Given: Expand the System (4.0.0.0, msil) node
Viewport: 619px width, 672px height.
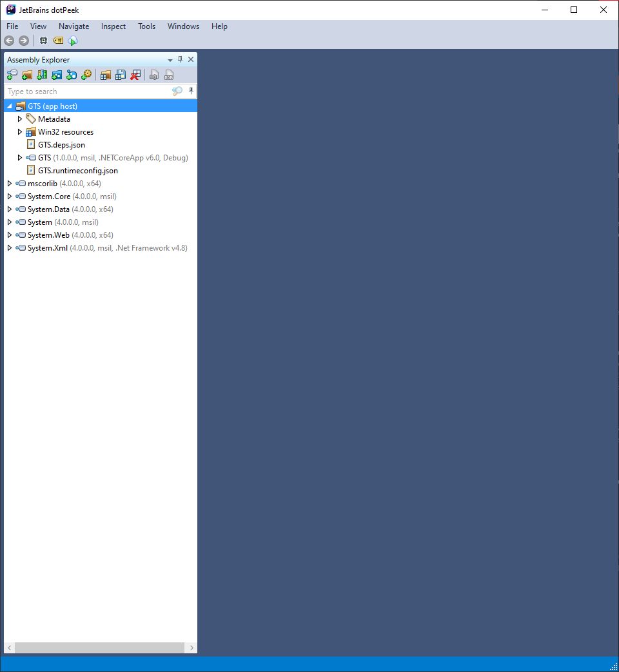Looking at the screenshot, I should click(x=10, y=222).
